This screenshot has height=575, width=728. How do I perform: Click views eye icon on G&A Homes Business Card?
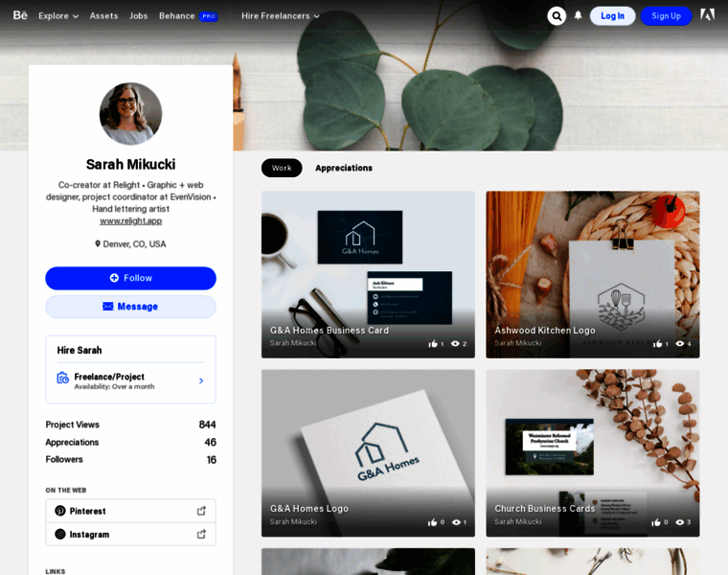click(x=455, y=344)
